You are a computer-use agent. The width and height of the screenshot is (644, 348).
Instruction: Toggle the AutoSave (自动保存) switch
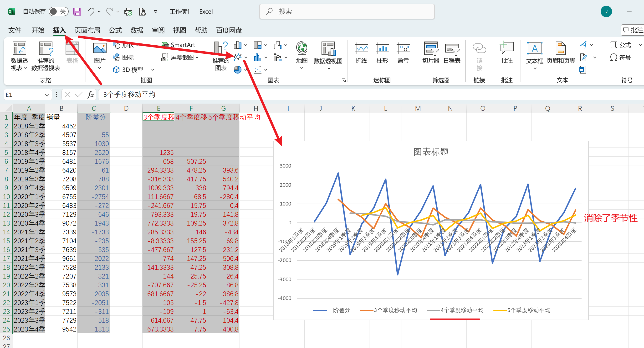58,11
